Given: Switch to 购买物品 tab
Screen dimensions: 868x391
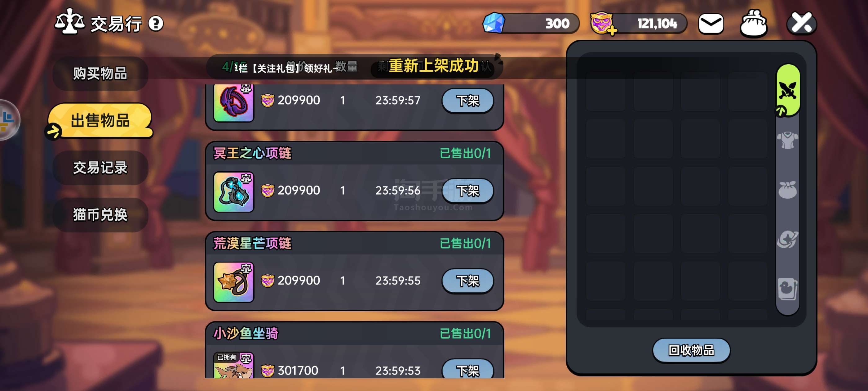Looking at the screenshot, I should pyautogui.click(x=100, y=73).
